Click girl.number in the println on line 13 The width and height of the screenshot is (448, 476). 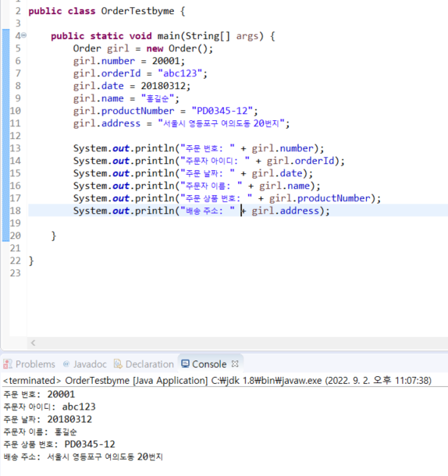pos(283,148)
